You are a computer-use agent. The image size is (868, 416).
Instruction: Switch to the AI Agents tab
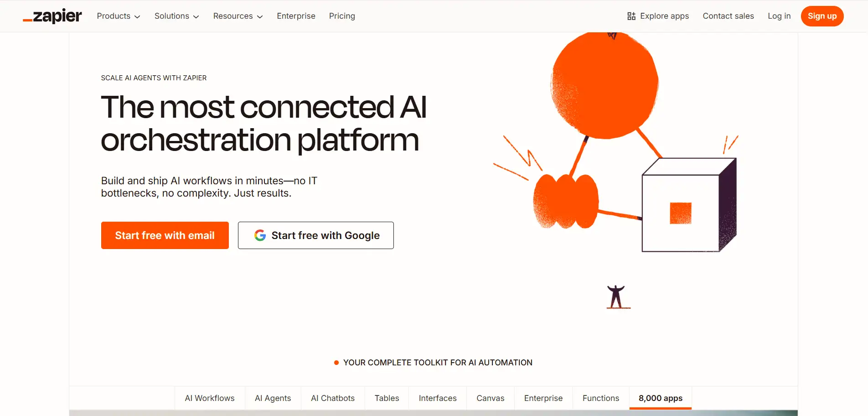pyautogui.click(x=273, y=398)
